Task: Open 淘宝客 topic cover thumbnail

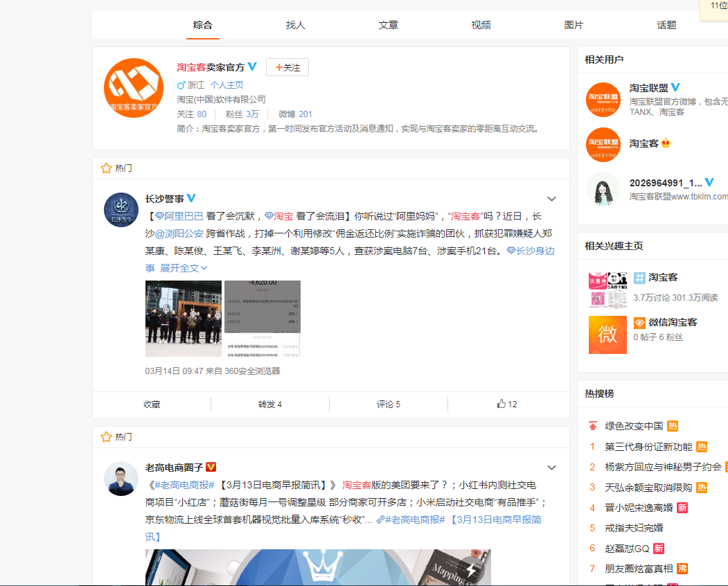Action: (x=607, y=290)
